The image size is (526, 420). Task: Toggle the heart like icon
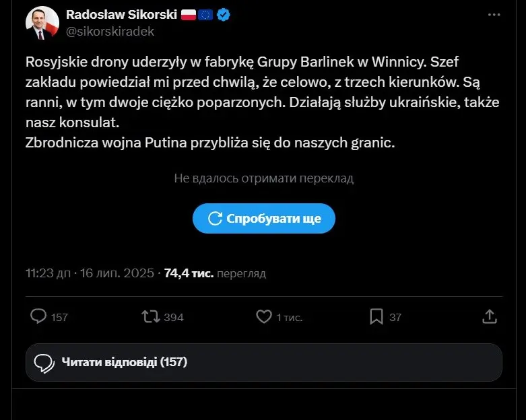tap(263, 316)
